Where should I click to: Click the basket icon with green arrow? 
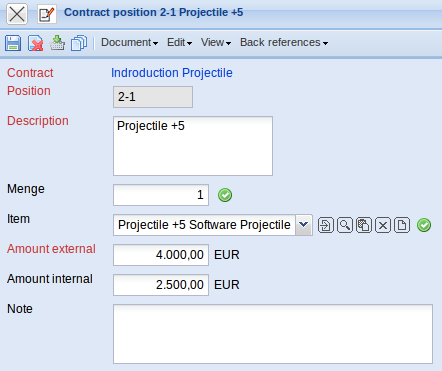pyautogui.click(x=57, y=43)
